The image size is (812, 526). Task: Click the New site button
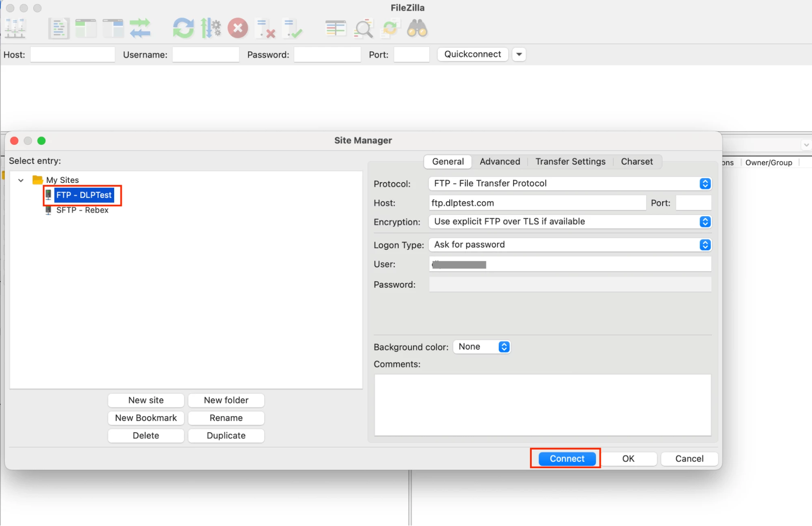point(146,400)
